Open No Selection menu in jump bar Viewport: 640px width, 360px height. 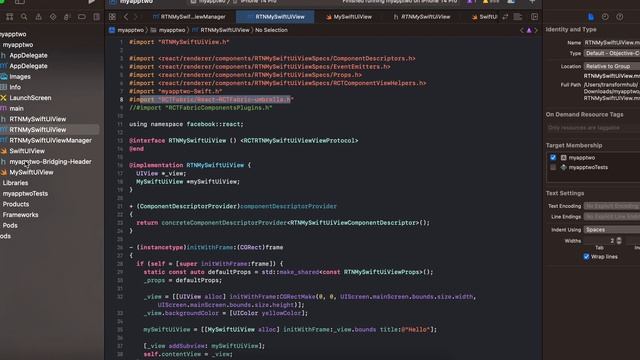271,30
